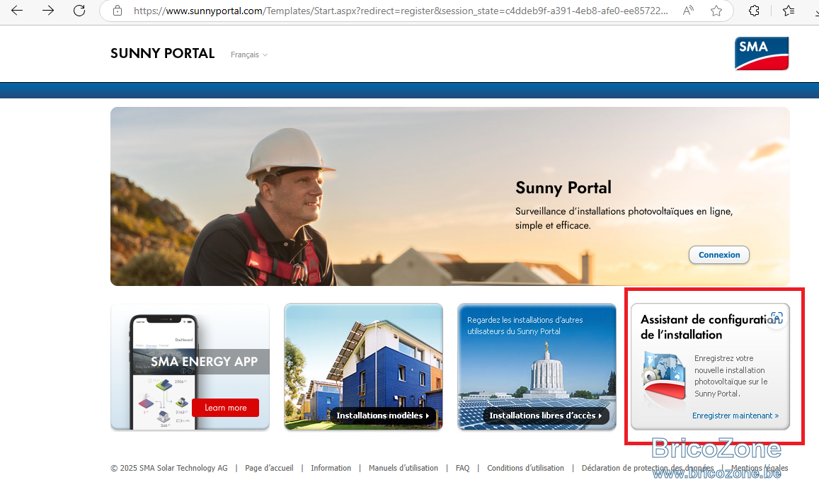The image size is (819, 504).
Task: Activate the read aloud icon
Action: (x=689, y=11)
